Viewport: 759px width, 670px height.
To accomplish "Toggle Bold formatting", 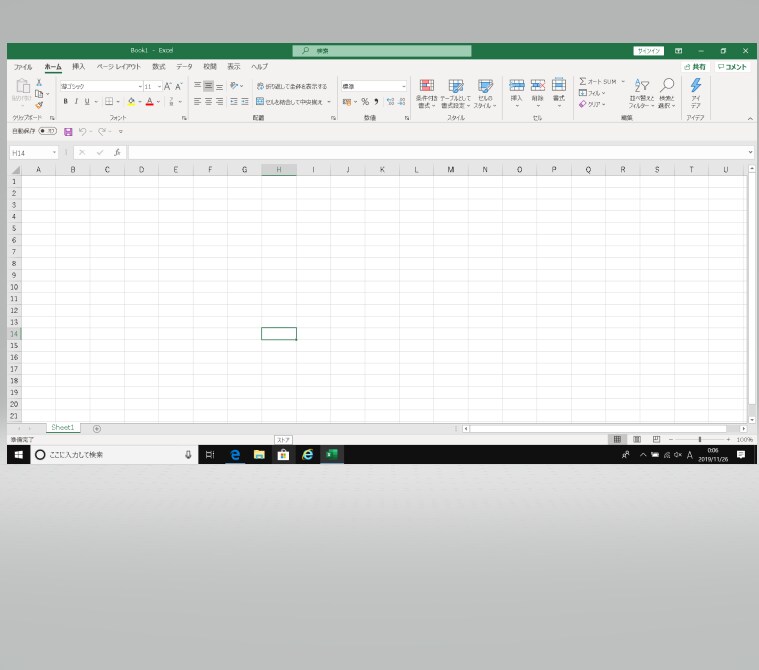I will [65, 101].
